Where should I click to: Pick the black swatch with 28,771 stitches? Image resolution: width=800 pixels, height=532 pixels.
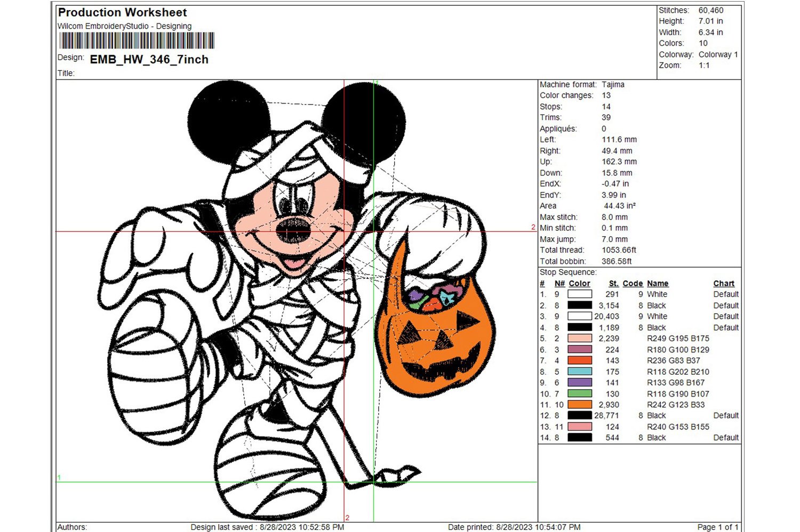click(580, 415)
